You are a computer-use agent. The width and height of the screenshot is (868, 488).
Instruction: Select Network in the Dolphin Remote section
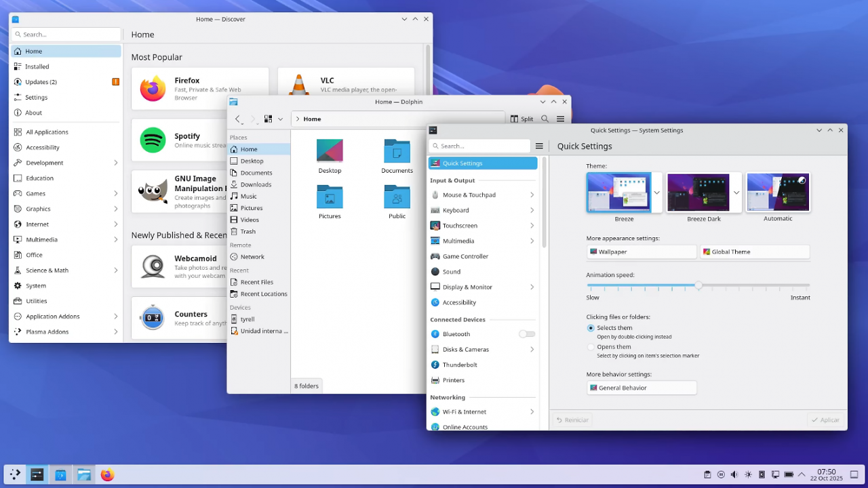coord(259,257)
